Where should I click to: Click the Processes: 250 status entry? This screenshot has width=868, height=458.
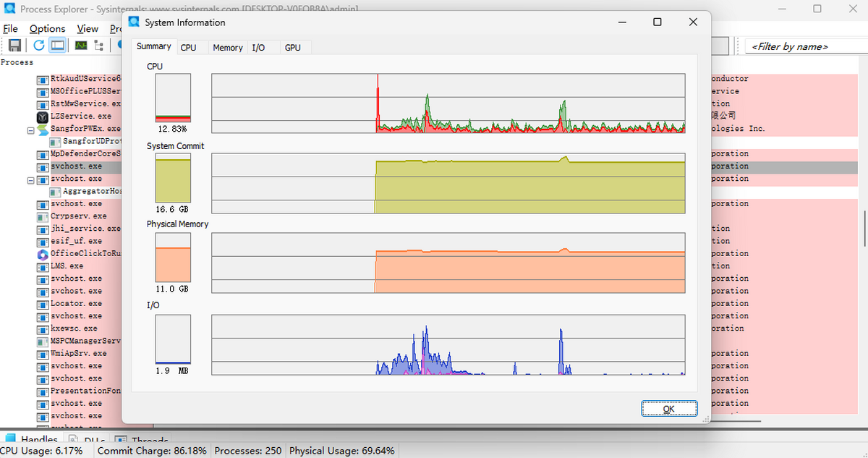pyautogui.click(x=248, y=451)
